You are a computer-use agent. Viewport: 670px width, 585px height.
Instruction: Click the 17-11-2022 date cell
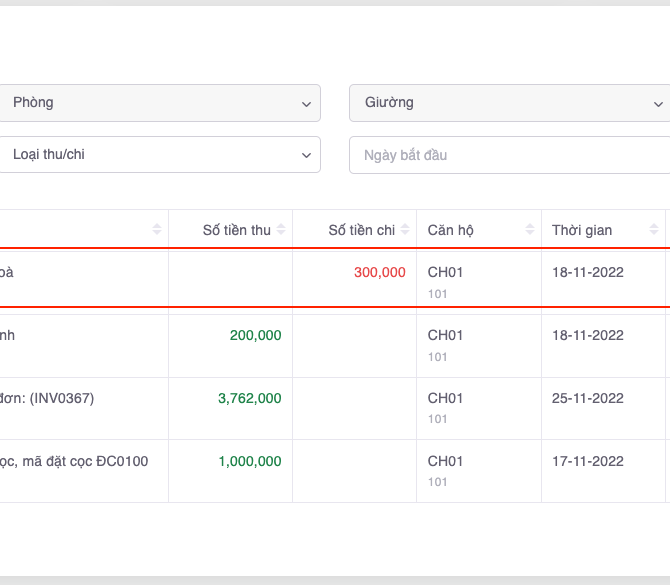587,461
